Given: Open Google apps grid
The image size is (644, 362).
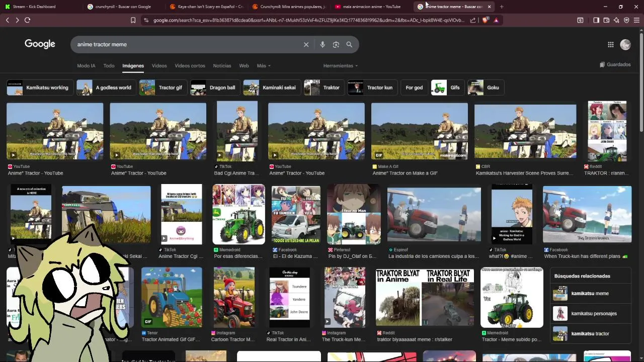Looking at the screenshot, I should 610,44.
